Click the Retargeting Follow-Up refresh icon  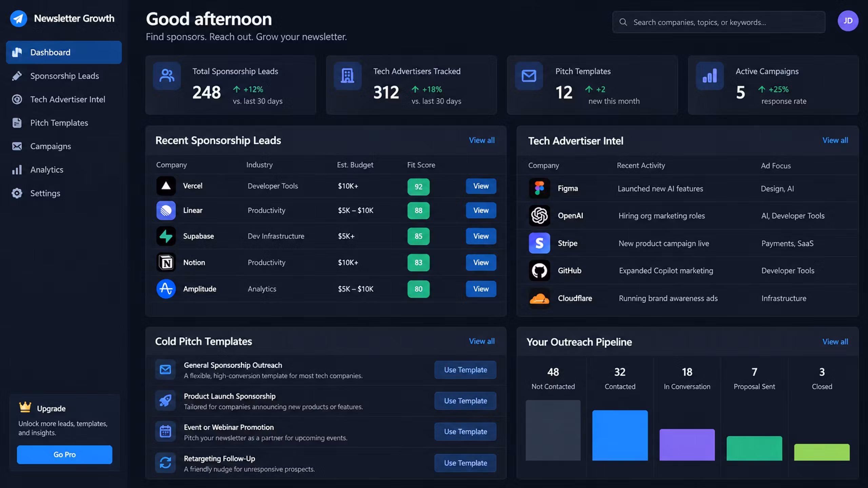click(x=165, y=463)
